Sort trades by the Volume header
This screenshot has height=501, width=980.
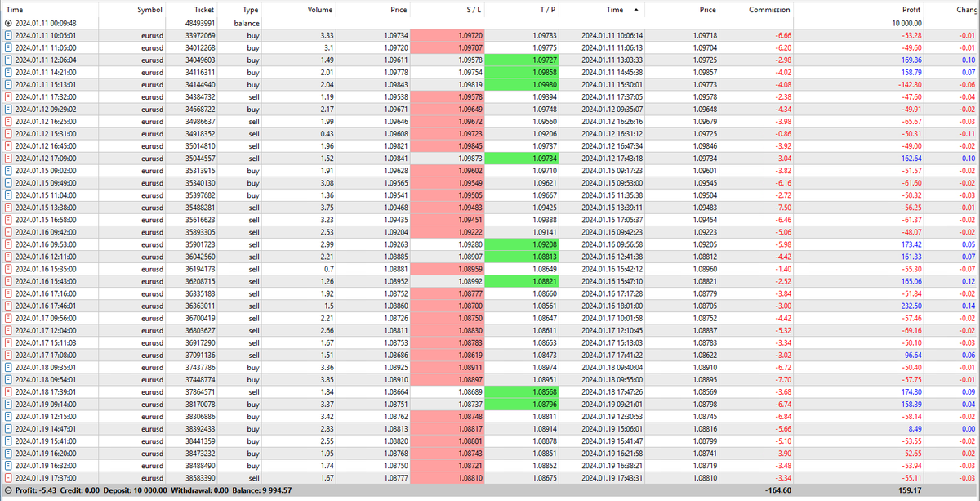tap(320, 10)
